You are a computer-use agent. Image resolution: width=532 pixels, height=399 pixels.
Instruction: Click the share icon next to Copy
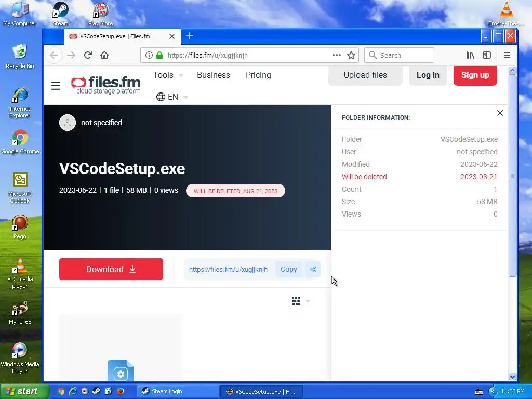click(313, 270)
